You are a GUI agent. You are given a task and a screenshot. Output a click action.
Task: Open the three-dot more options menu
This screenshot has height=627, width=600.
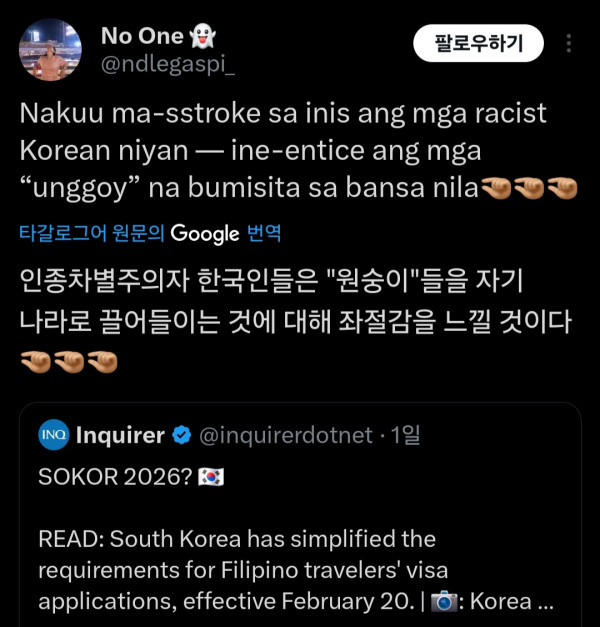point(569,44)
